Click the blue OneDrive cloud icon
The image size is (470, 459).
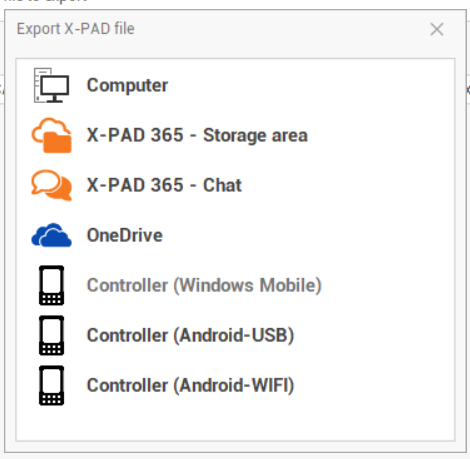51,235
